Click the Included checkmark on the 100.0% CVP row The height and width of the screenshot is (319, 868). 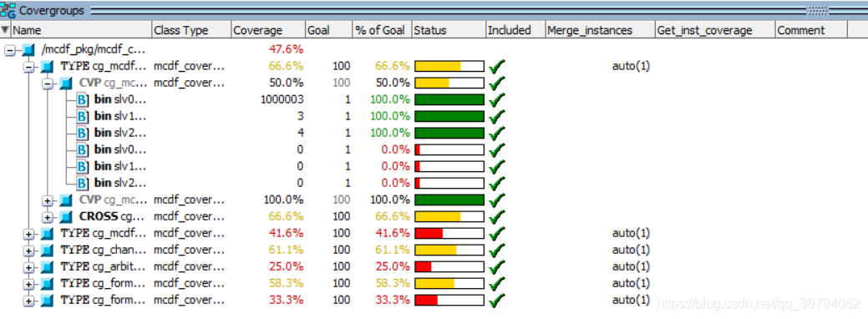pyautogui.click(x=496, y=200)
